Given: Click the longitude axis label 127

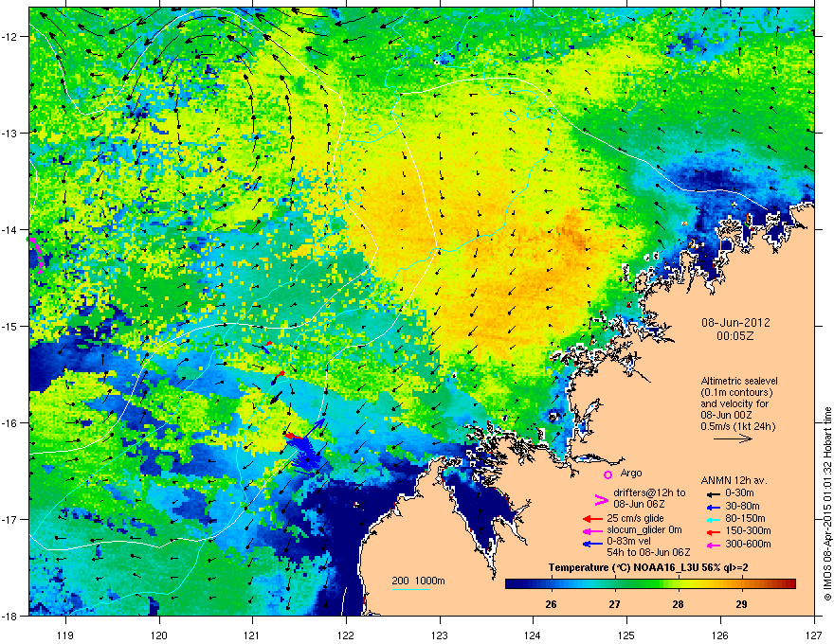Looking at the screenshot, I should tap(813, 635).
